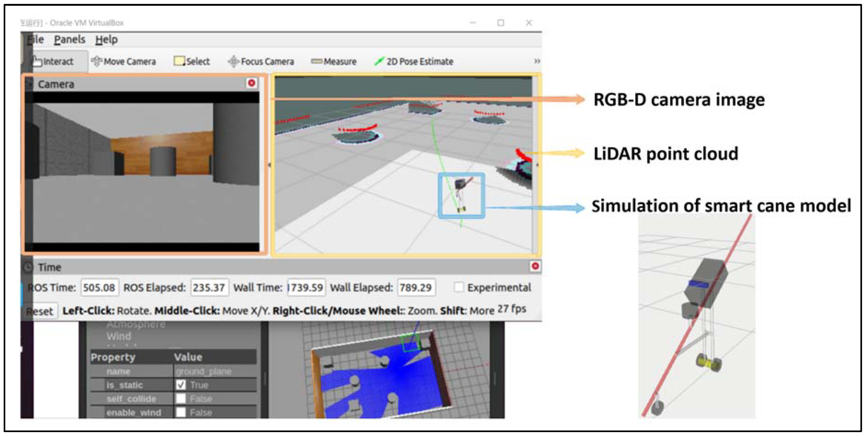Toggle the self_collide checkbox

(181, 399)
